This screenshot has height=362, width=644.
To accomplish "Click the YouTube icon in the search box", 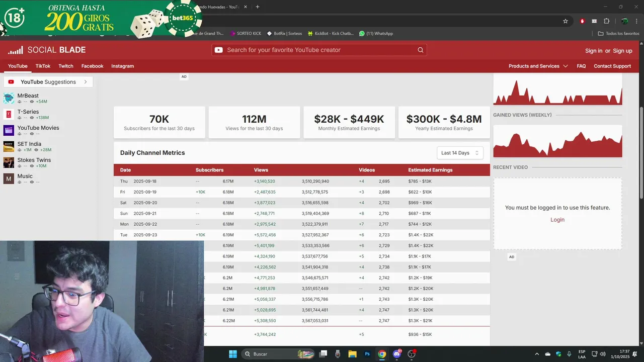I will point(218,50).
